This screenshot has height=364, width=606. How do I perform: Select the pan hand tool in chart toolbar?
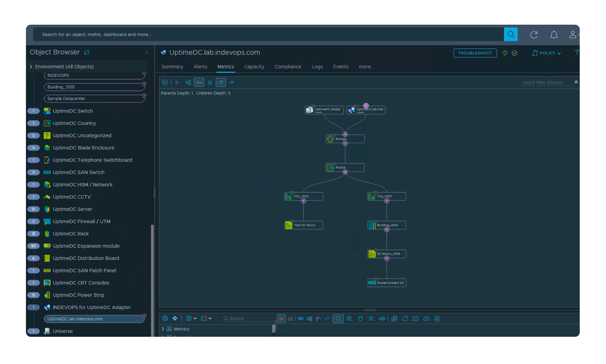[360, 318]
